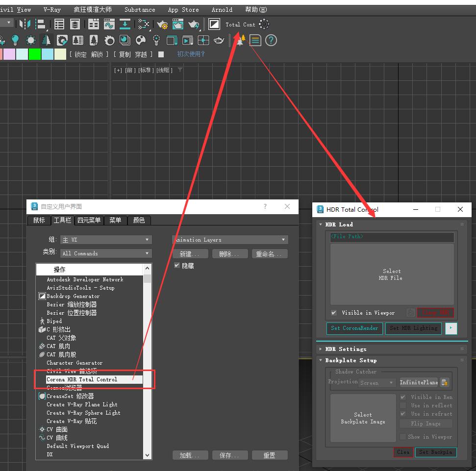Open the Align tool flyout icon
This screenshot has width=476, height=471.
40,25
